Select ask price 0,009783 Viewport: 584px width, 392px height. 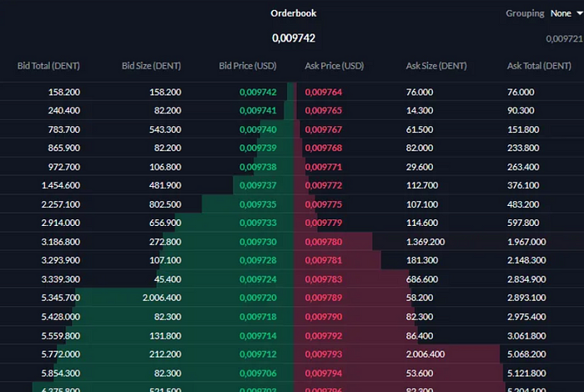click(324, 279)
